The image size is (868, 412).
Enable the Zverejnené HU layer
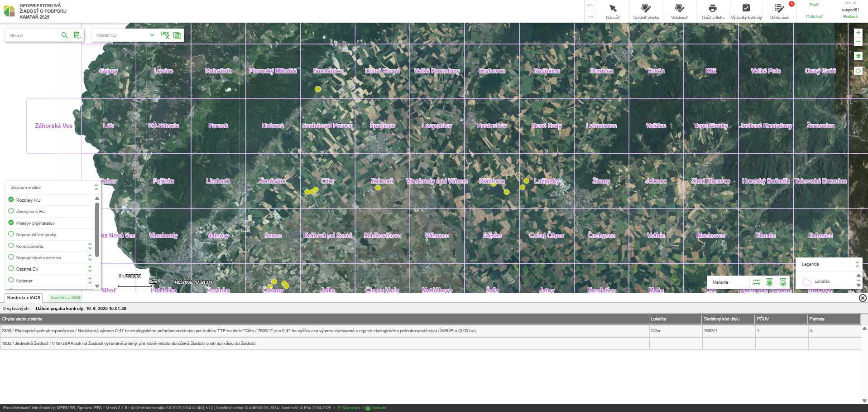tap(11, 211)
